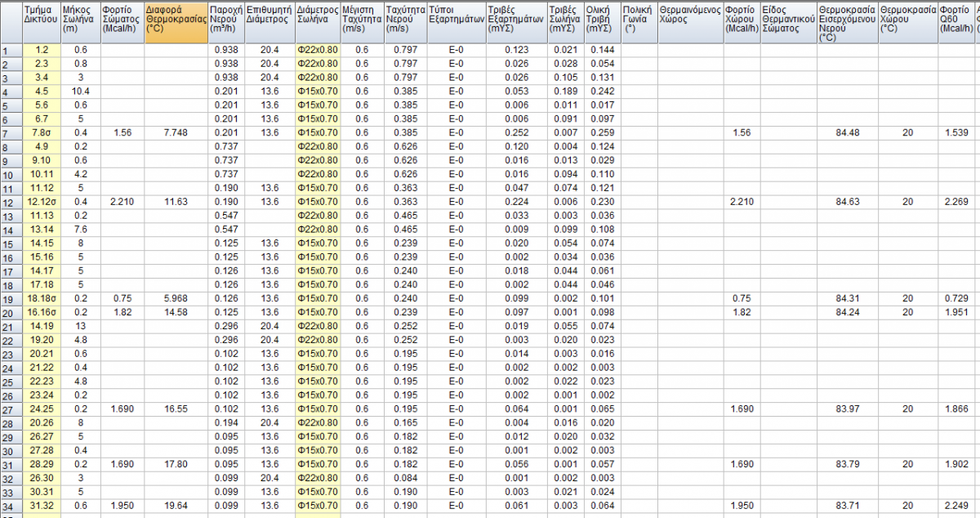Click temperature difference cell '14.58'
This screenshot has width=980, height=518.
[x=176, y=312]
